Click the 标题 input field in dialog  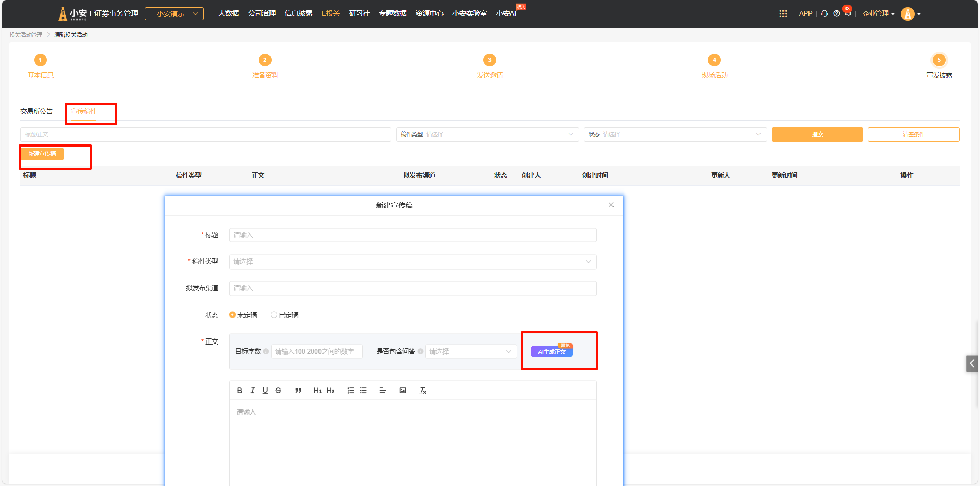(x=412, y=235)
